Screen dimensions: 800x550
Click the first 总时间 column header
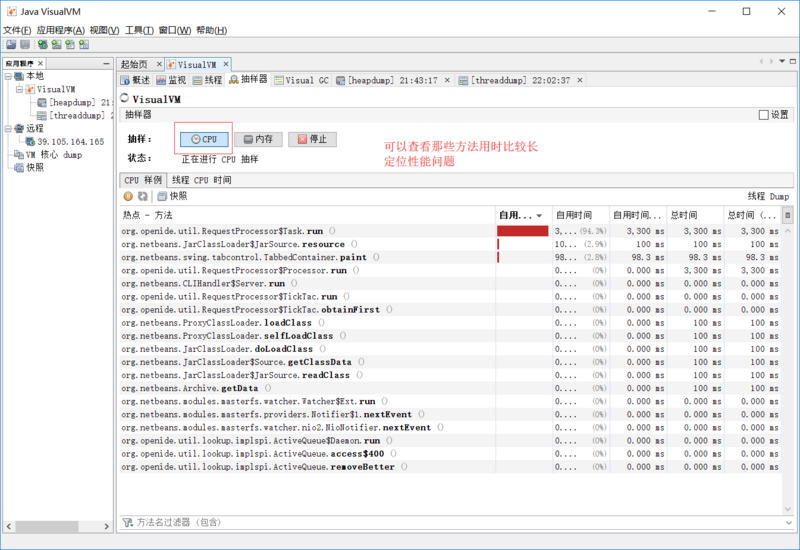point(695,215)
